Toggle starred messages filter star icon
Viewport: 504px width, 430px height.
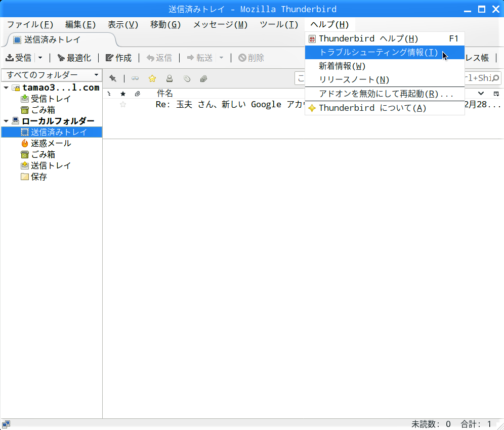pos(152,78)
